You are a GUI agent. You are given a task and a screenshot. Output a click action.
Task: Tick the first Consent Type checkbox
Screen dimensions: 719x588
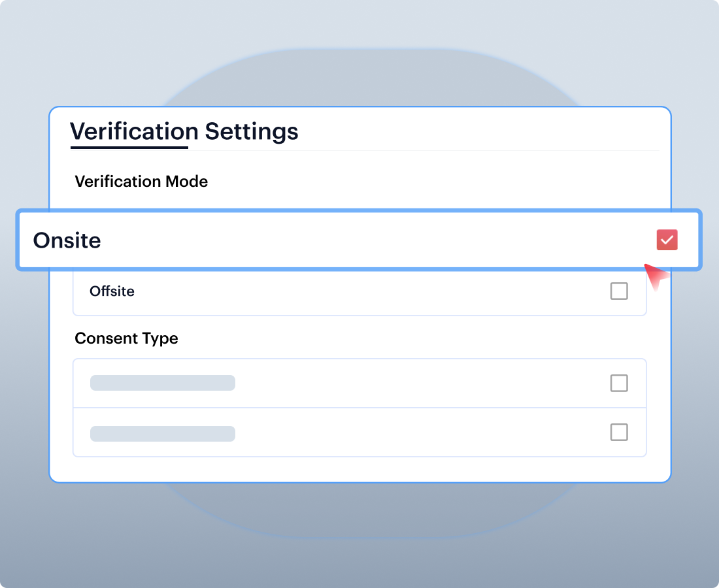(619, 383)
